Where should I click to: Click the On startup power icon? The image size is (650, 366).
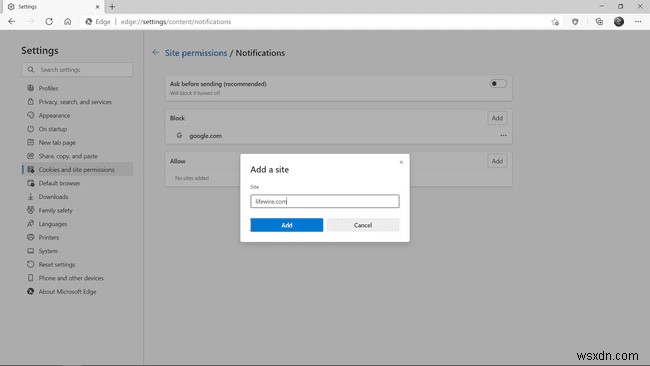click(x=30, y=129)
